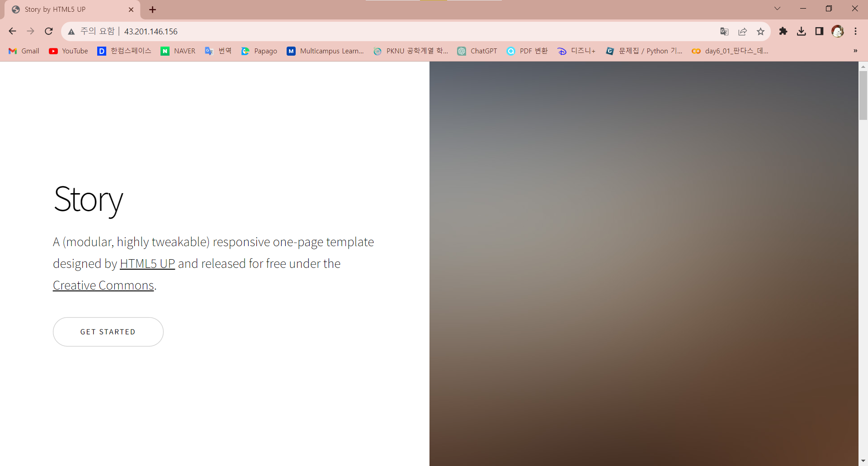
Task: Go back to the previous page
Action: coord(13,31)
